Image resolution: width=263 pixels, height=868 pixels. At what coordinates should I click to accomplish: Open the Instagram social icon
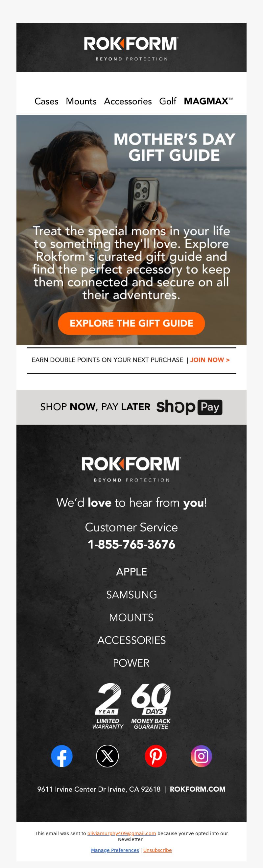pyautogui.click(x=201, y=756)
